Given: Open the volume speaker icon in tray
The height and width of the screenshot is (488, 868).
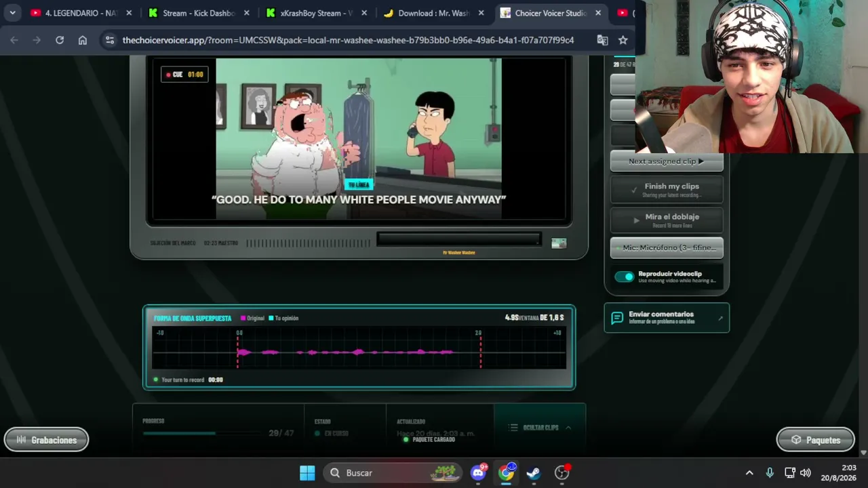Looking at the screenshot, I should pos(806,472).
